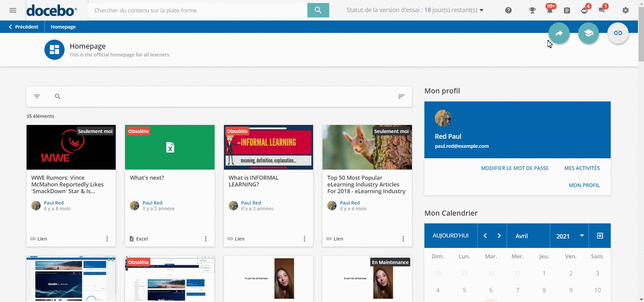
Task: Expand the trial status dropdown arrow
Action: [482, 10]
